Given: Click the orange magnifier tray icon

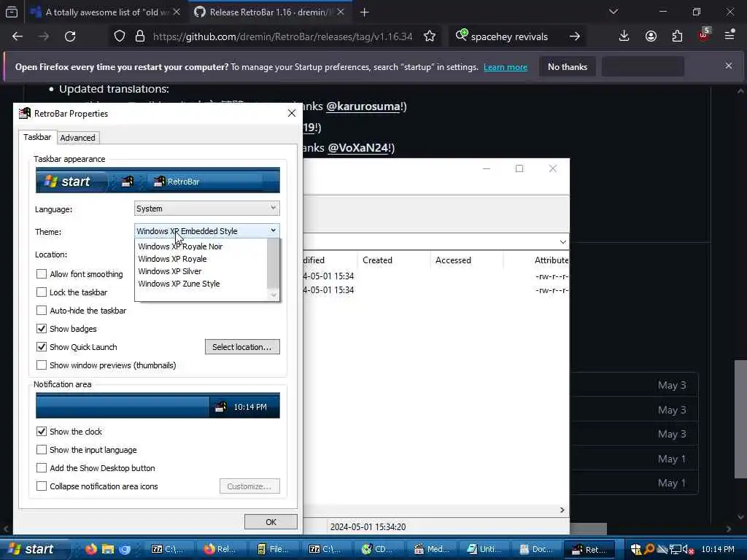Looking at the screenshot, I should coord(649,549).
